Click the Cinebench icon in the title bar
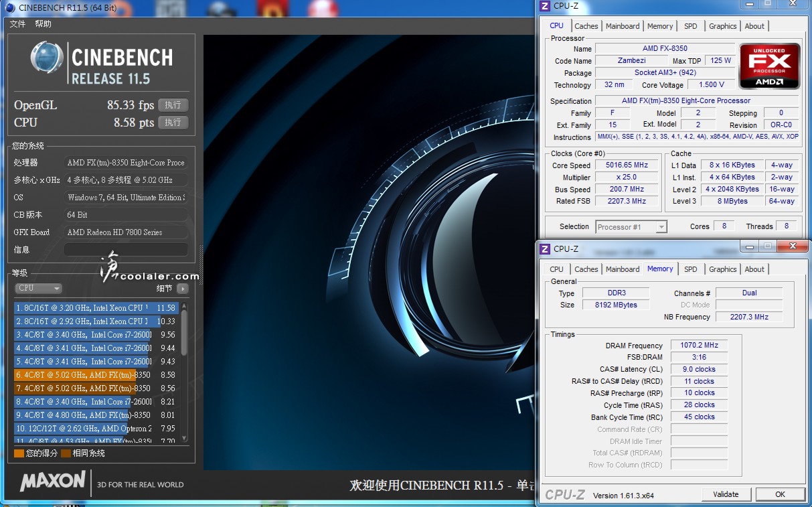 coord(10,8)
